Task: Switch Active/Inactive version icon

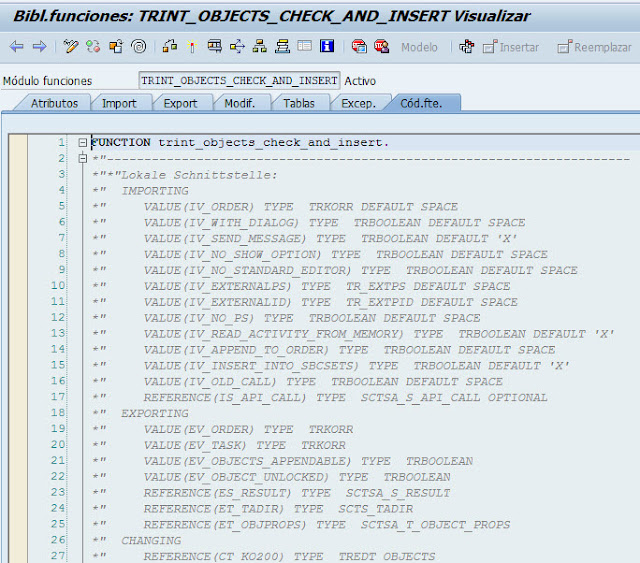Action: pos(93,47)
